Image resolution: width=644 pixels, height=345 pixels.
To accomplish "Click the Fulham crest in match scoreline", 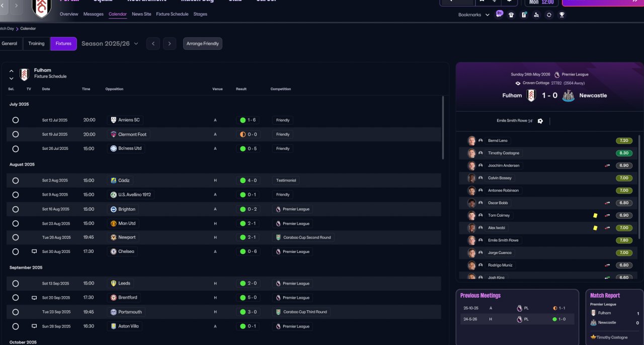I will point(531,96).
